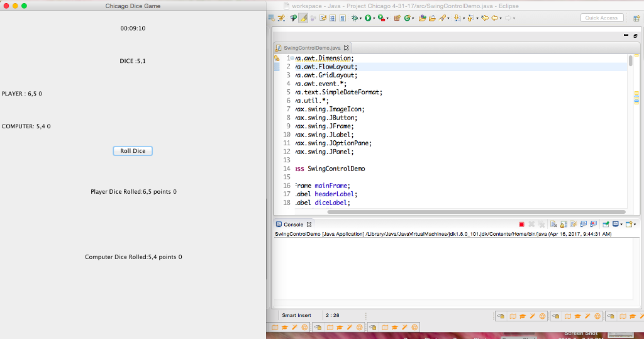Viewport: 644px width, 339px height.
Task: Click the Player Dice Rolled result text
Action: tap(133, 191)
